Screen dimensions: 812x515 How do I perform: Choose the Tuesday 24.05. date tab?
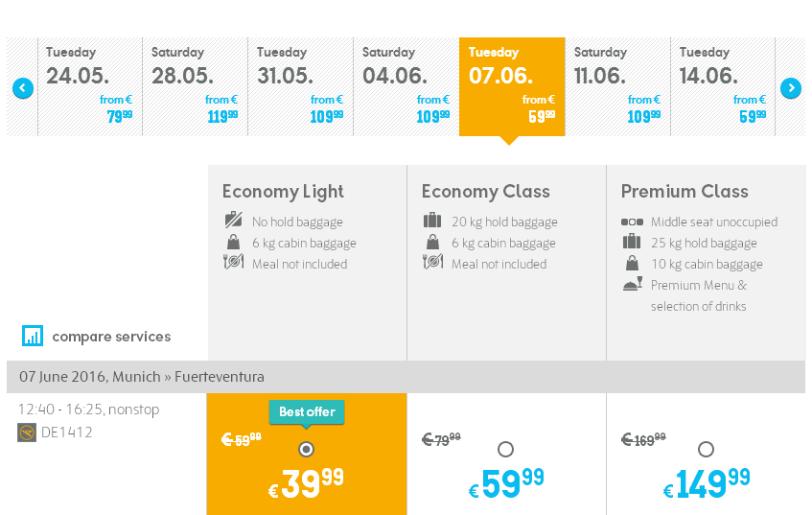pyautogui.click(x=90, y=86)
